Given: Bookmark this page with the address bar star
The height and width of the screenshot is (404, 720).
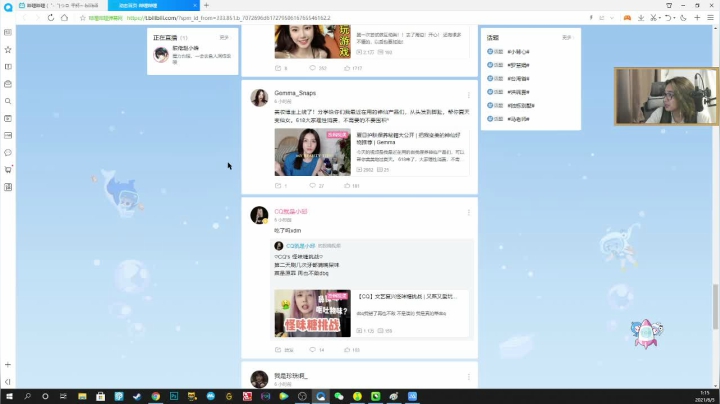Looking at the screenshot, I should coord(83,18).
